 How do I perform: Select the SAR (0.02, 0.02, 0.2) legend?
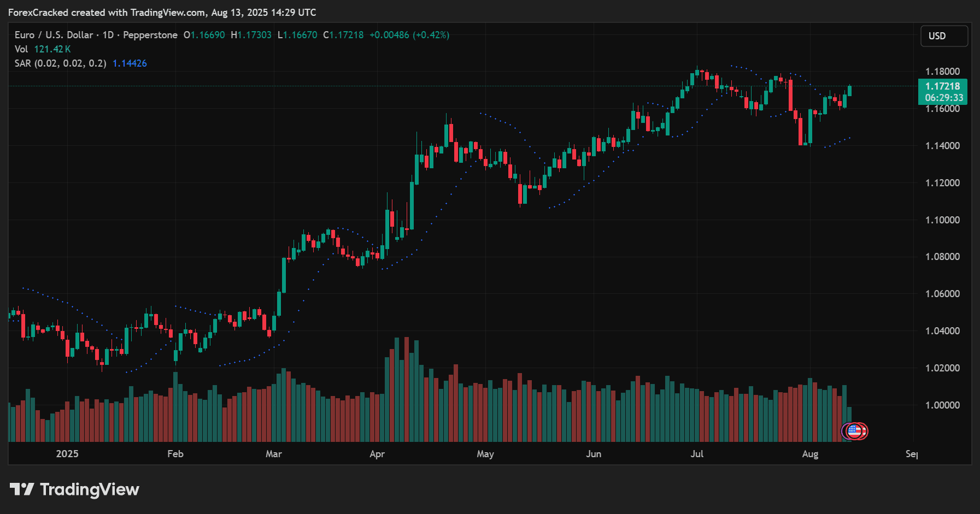60,63
